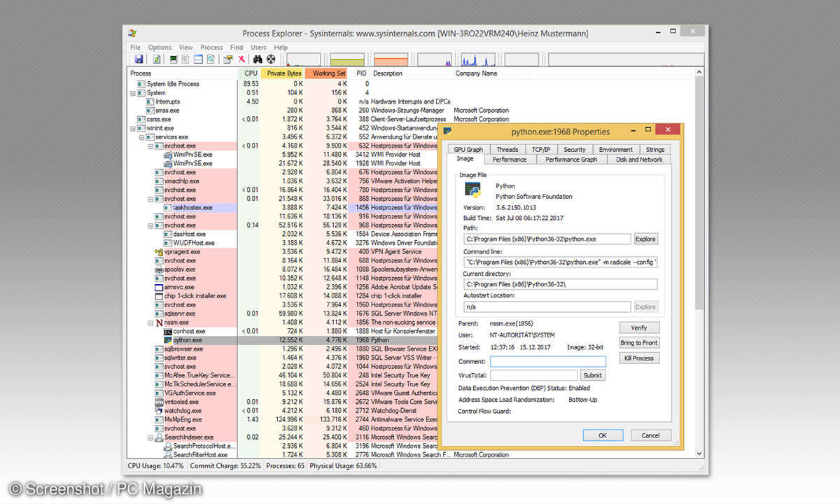Sort by the yellow Private Bytes header
Image resolution: width=840 pixels, height=504 pixels.
coord(283,73)
